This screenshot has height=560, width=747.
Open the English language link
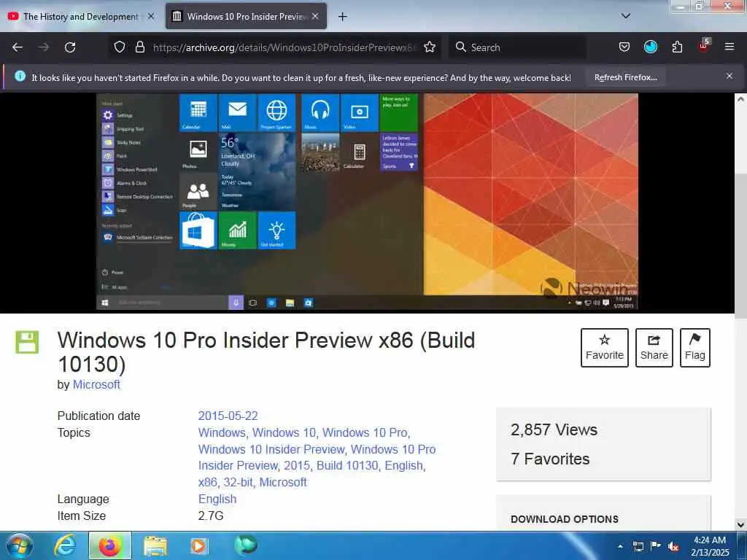(x=217, y=499)
